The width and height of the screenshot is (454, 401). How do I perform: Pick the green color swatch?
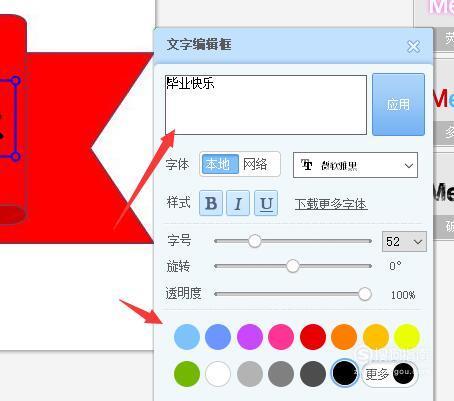(x=187, y=374)
